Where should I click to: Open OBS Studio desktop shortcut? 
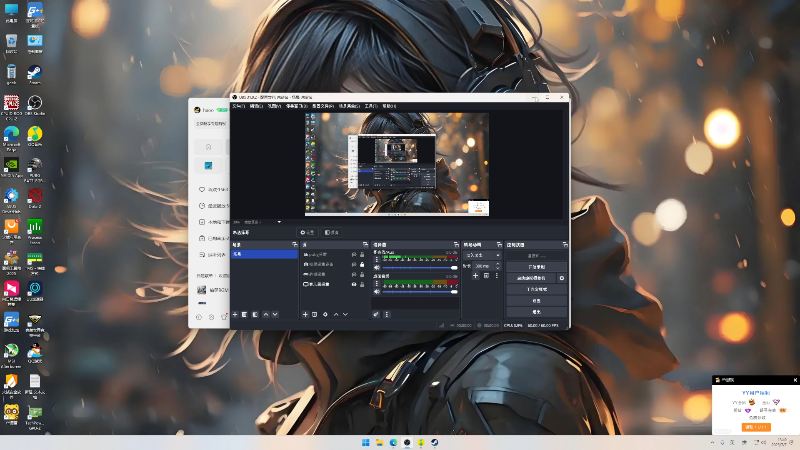tap(35, 106)
